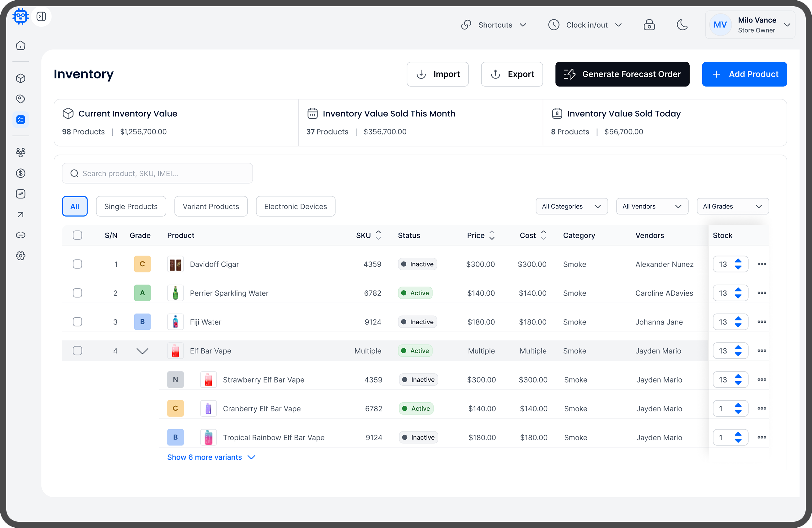Toggle dark mode moon icon
The height and width of the screenshot is (528, 812).
[682, 25]
